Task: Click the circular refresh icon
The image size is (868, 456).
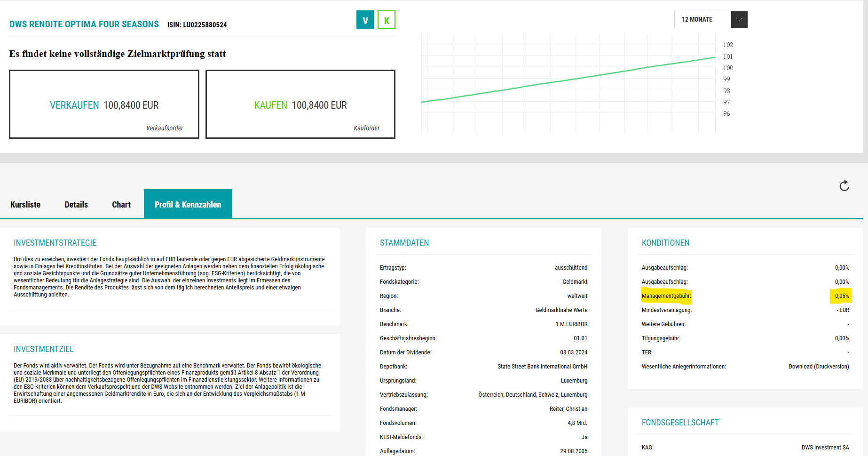Action: pyautogui.click(x=844, y=186)
